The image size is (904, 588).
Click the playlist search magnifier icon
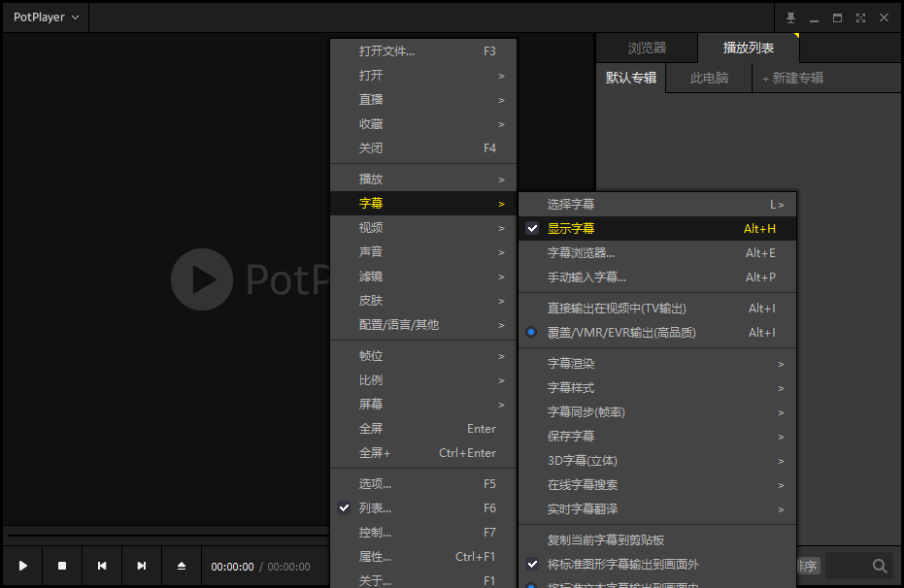point(879,565)
